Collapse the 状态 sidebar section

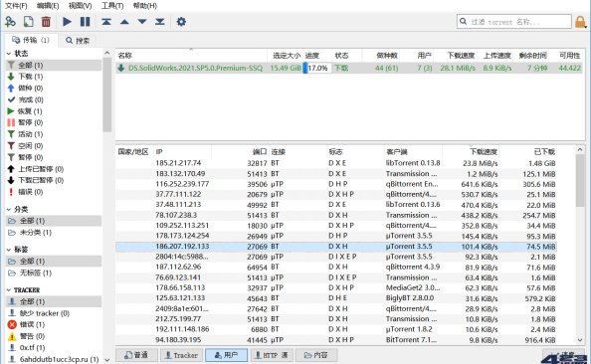(9, 54)
